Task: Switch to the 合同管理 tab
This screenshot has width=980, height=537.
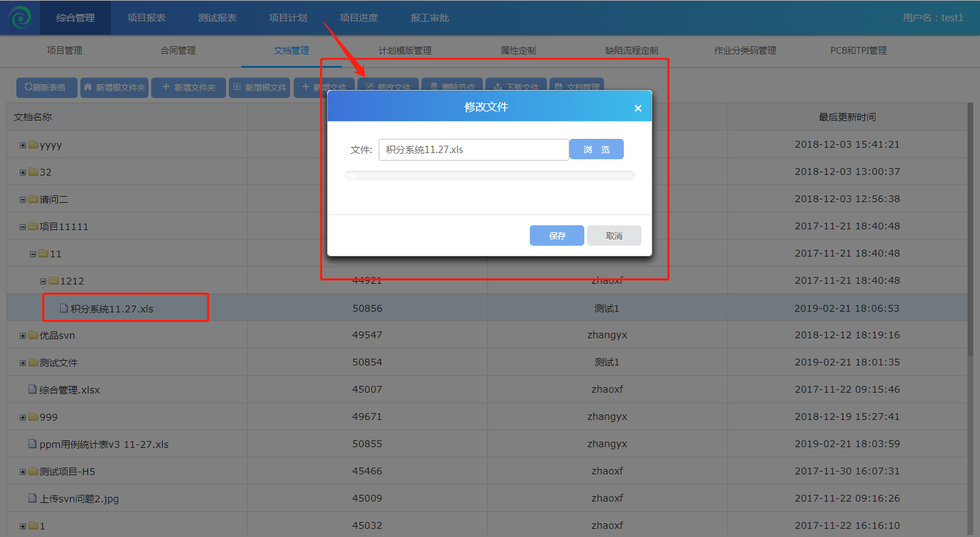Action: click(178, 50)
